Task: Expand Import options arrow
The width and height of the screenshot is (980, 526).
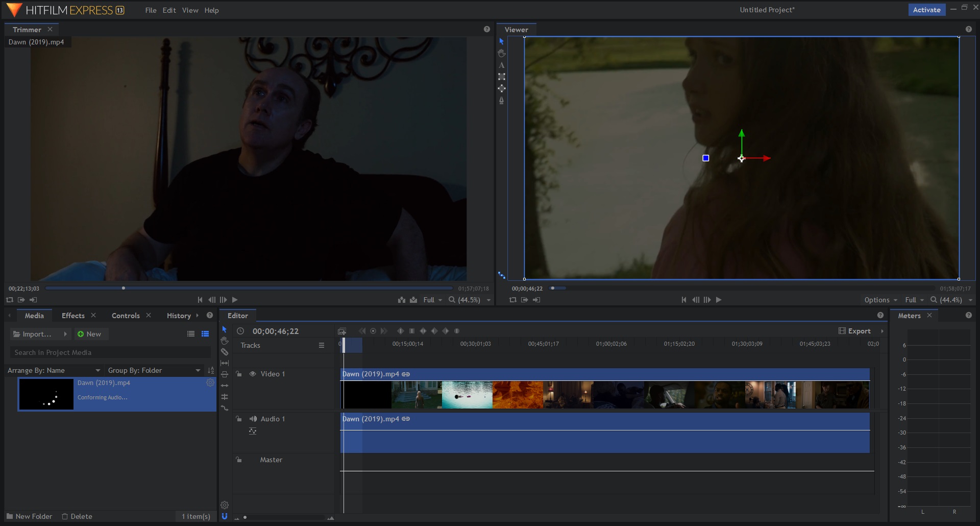Action: point(65,334)
